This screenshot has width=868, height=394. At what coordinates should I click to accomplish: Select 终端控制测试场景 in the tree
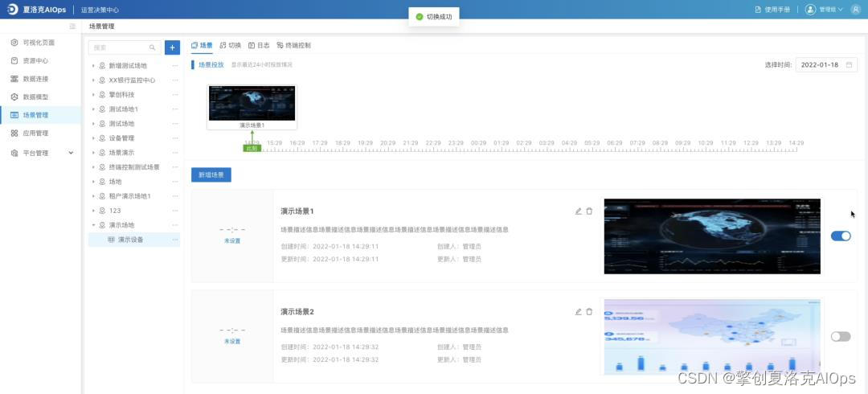(134, 166)
